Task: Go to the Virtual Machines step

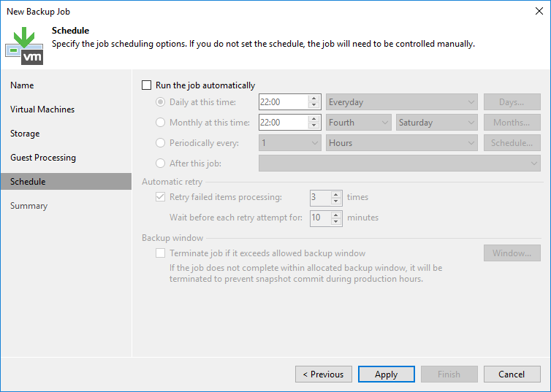Action: 42,109
